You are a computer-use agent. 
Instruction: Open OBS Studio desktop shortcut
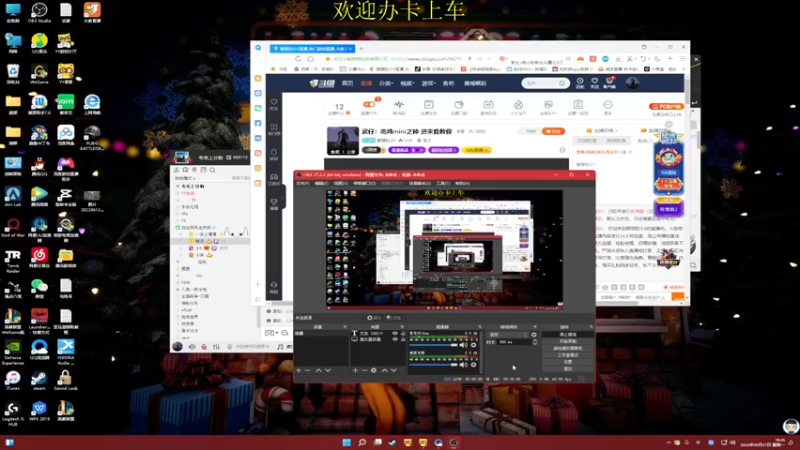pos(39,13)
